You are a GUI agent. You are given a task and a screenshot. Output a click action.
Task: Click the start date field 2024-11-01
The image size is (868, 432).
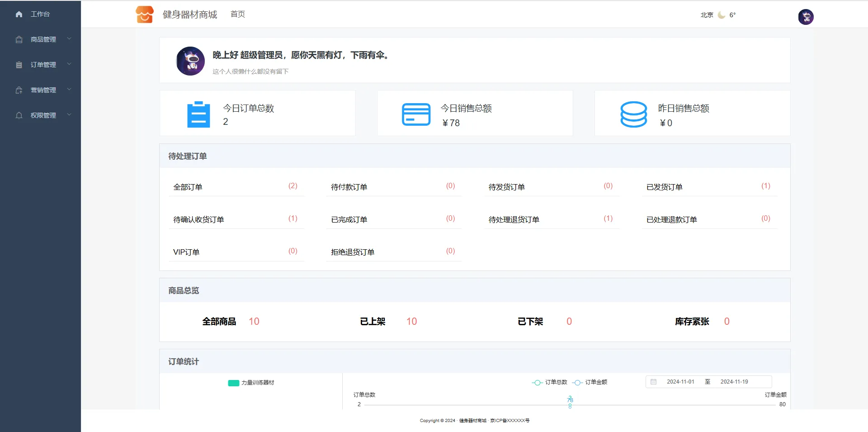680,382
